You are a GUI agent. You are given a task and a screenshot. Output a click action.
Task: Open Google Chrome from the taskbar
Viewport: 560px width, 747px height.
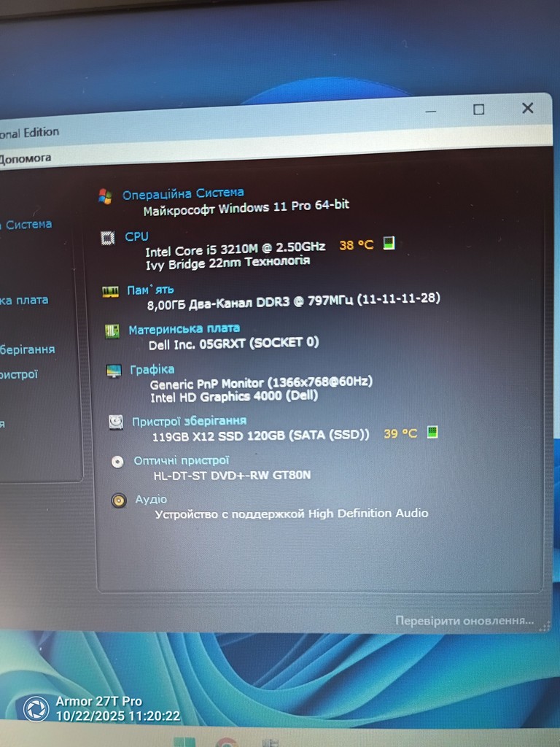227,743
